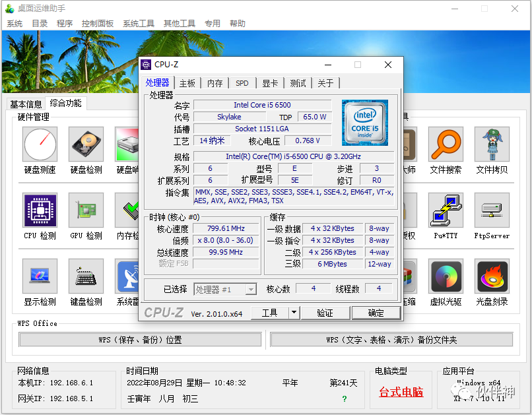
Task: Click the Skylake code name value
Action: tap(230, 117)
